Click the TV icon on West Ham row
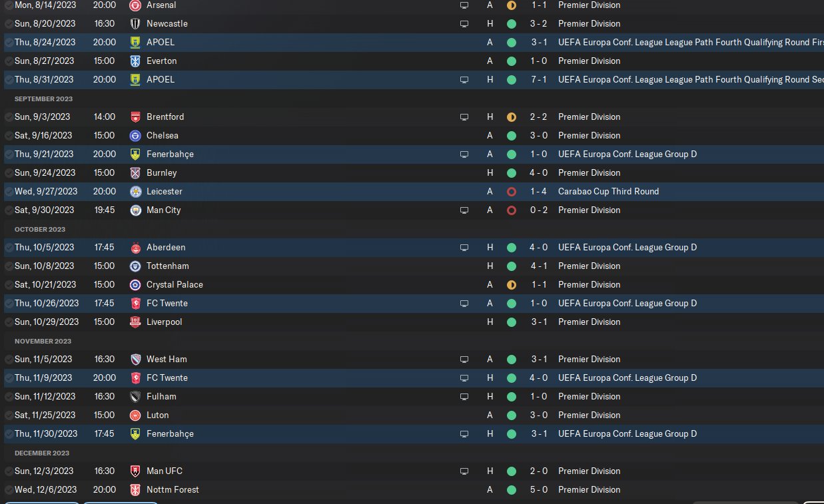Screen dimensions: 824x504 click(x=464, y=359)
